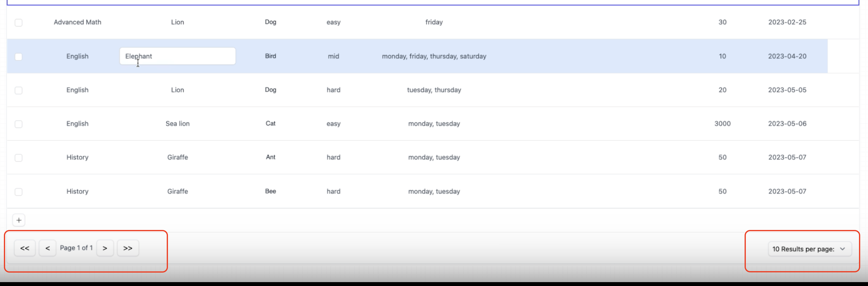The height and width of the screenshot is (286, 868).
Task: Check the Advanced Math row checkbox
Action: [x=18, y=22]
